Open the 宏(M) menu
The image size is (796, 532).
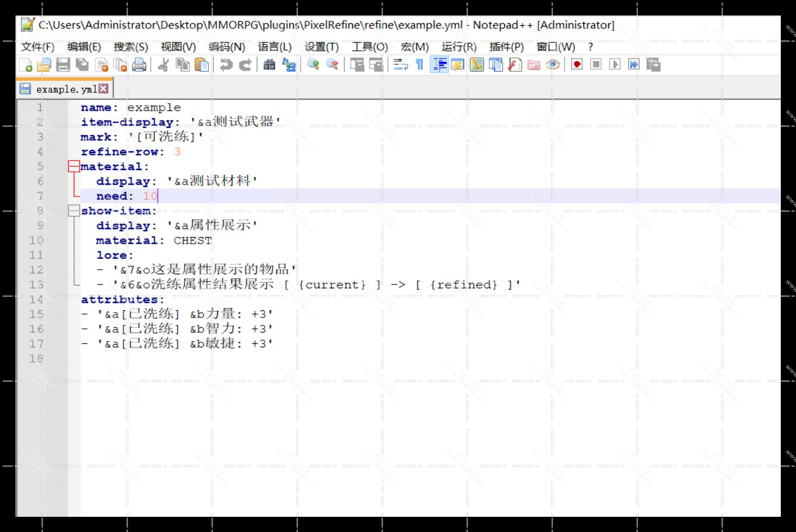[x=415, y=47]
